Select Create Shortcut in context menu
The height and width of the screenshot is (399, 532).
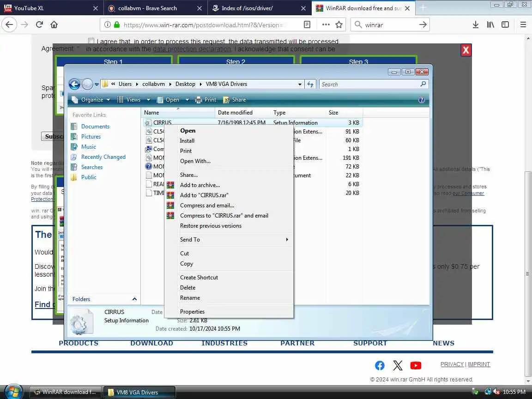[x=229, y=278]
